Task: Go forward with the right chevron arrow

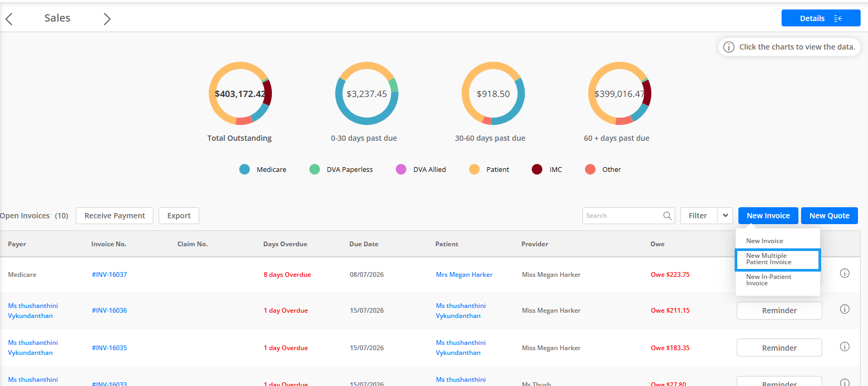Action: click(x=107, y=19)
